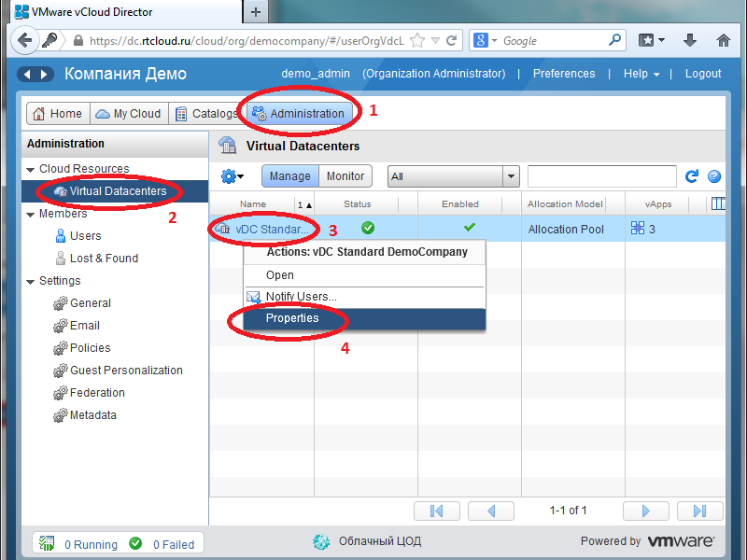
Task: Navigate back with the header left arrow
Action: (x=27, y=75)
